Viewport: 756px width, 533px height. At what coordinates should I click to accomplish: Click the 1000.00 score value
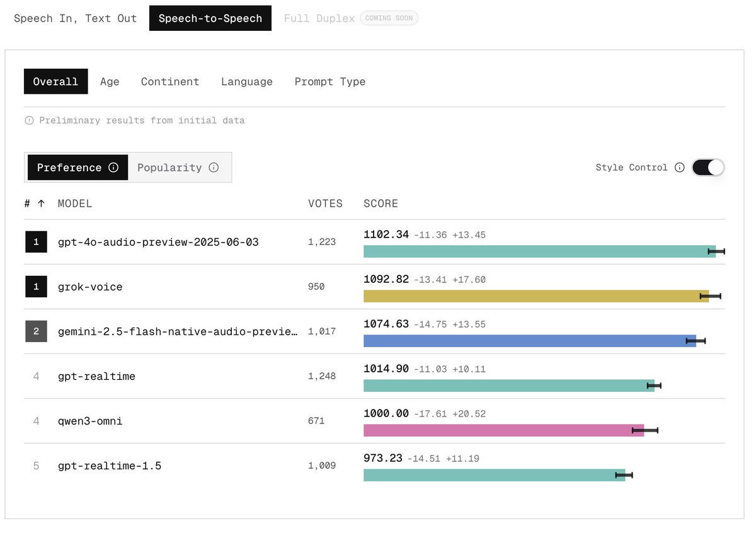tap(386, 413)
